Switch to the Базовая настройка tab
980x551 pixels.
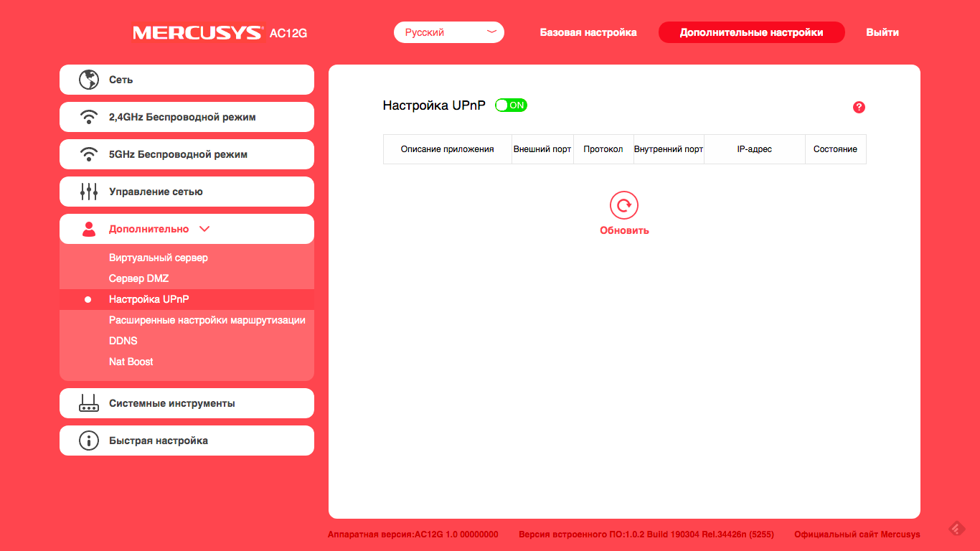[588, 32]
